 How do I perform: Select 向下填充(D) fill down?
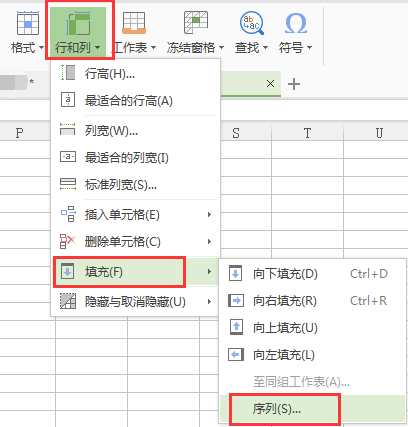pyautogui.click(x=313, y=274)
